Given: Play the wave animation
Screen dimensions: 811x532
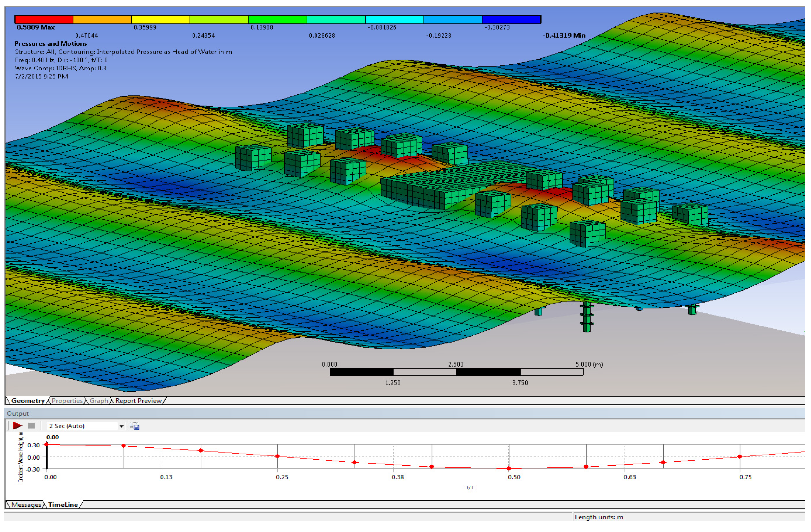Looking at the screenshot, I should pos(17,426).
